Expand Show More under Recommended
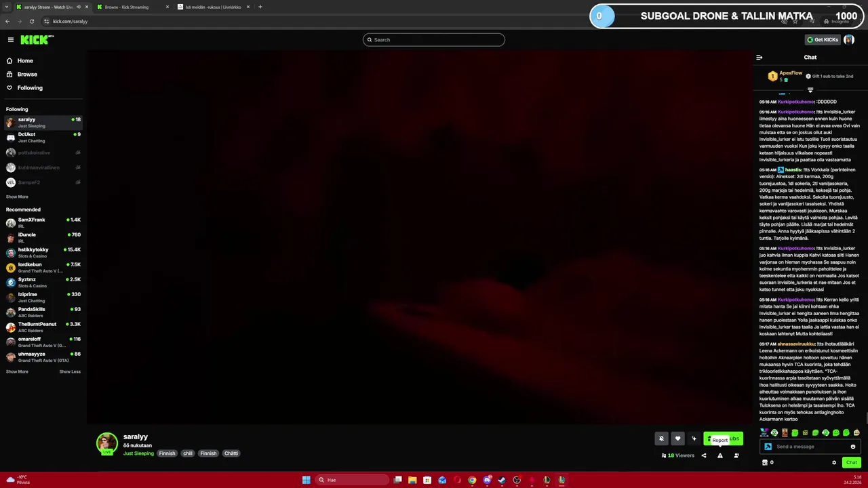This screenshot has width=868, height=488. click(x=17, y=371)
